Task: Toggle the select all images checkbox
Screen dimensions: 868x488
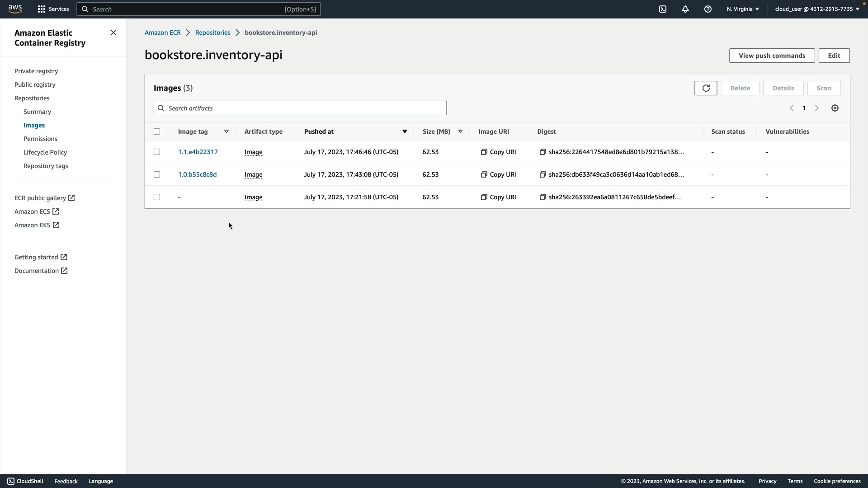Action: coord(157,131)
